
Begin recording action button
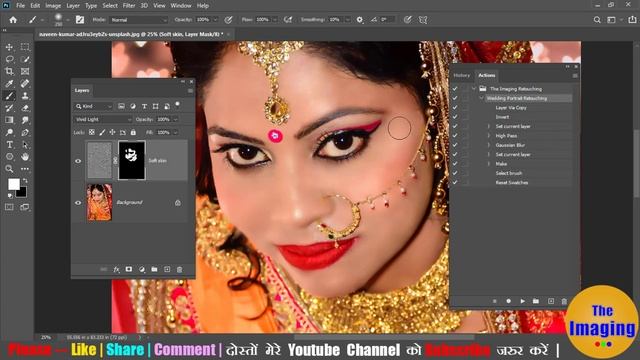(x=509, y=301)
